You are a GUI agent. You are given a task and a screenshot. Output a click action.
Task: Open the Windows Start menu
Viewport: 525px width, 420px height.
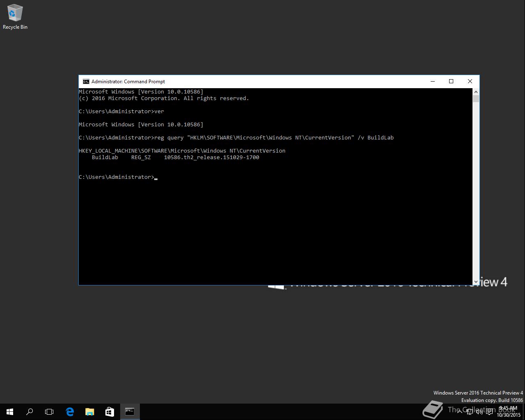(10, 412)
